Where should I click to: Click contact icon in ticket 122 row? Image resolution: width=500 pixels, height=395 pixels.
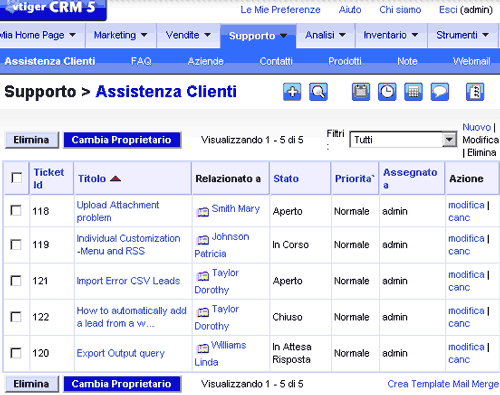[203, 312]
